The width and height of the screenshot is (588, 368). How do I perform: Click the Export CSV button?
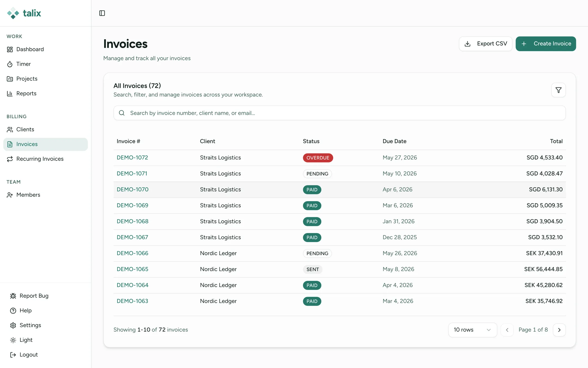pyautogui.click(x=485, y=44)
